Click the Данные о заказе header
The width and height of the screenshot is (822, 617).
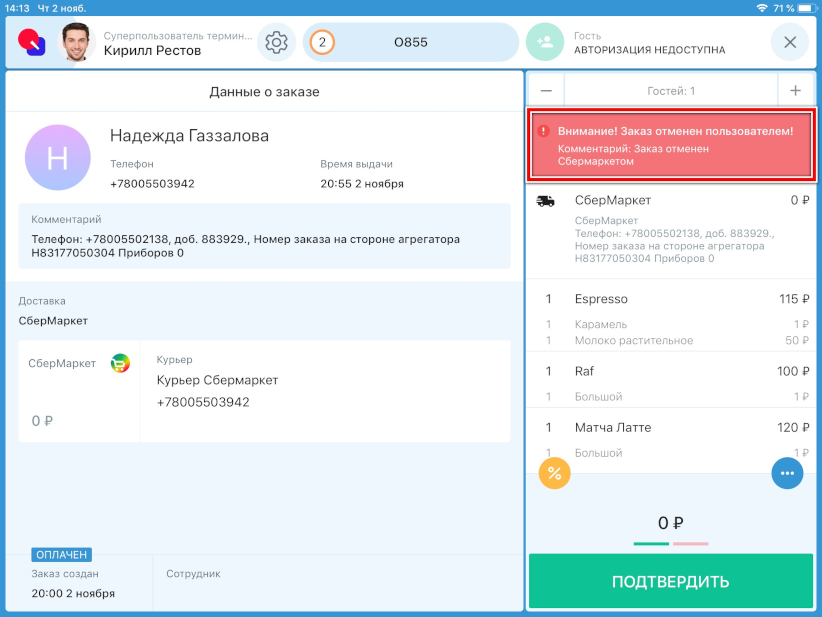[264, 92]
